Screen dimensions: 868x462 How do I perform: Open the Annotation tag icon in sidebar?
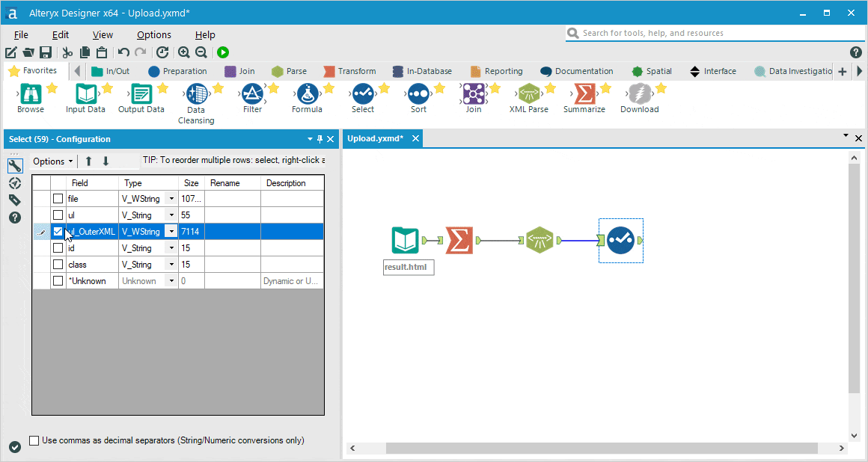(15, 200)
